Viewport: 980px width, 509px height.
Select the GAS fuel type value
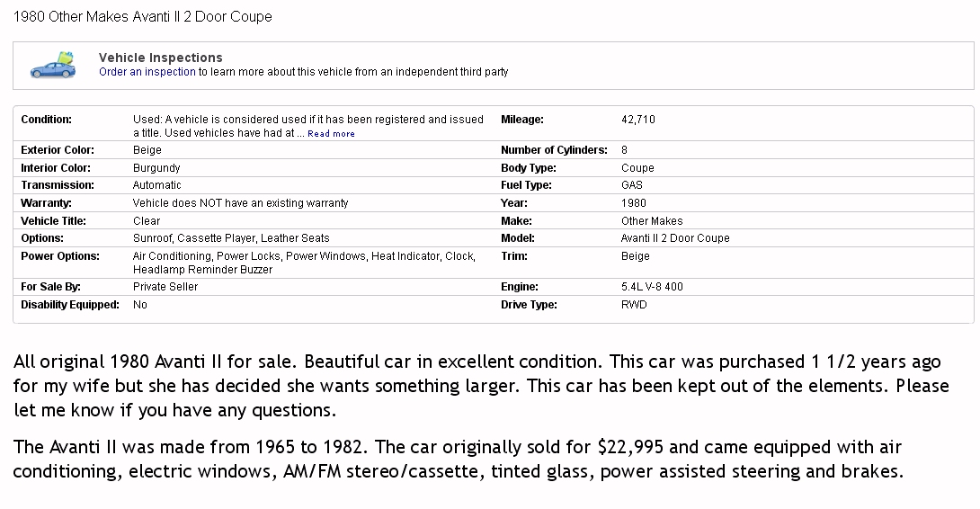pyautogui.click(x=632, y=185)
